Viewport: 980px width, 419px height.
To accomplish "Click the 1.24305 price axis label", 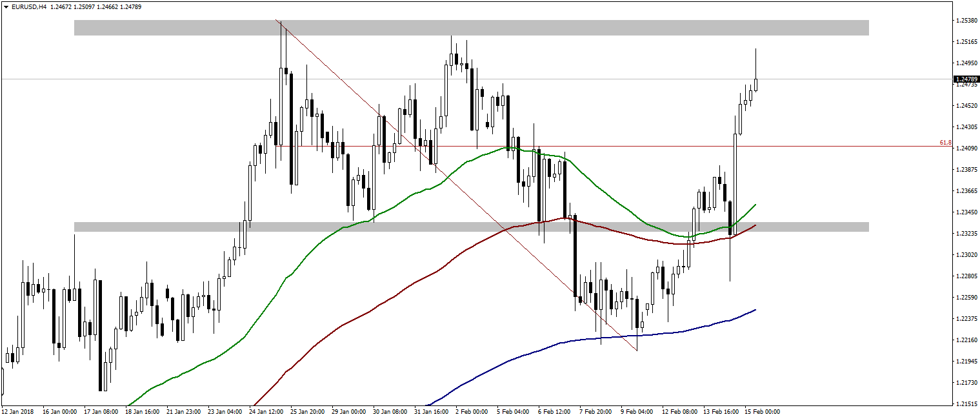I will [x=965, y=127].
